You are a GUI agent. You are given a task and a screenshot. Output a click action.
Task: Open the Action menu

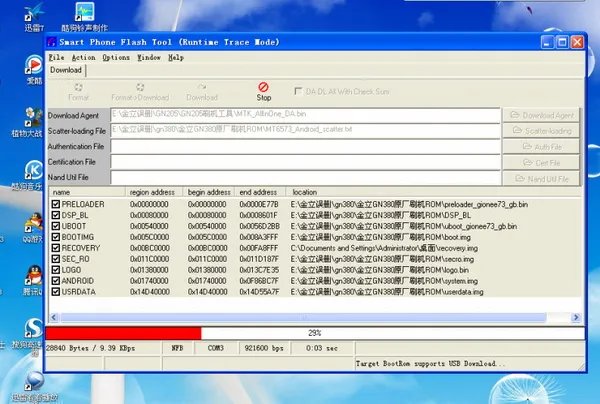(x=84, y=58)
